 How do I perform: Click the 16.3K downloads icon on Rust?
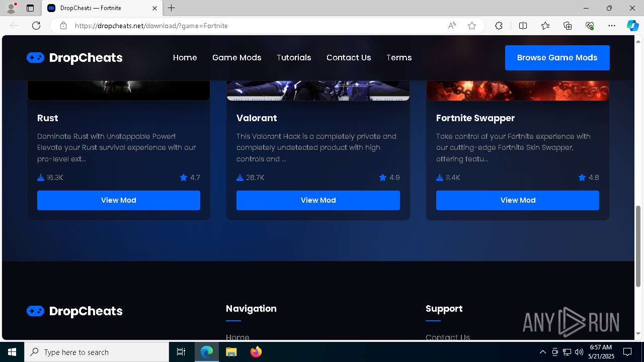click(41, 177)
